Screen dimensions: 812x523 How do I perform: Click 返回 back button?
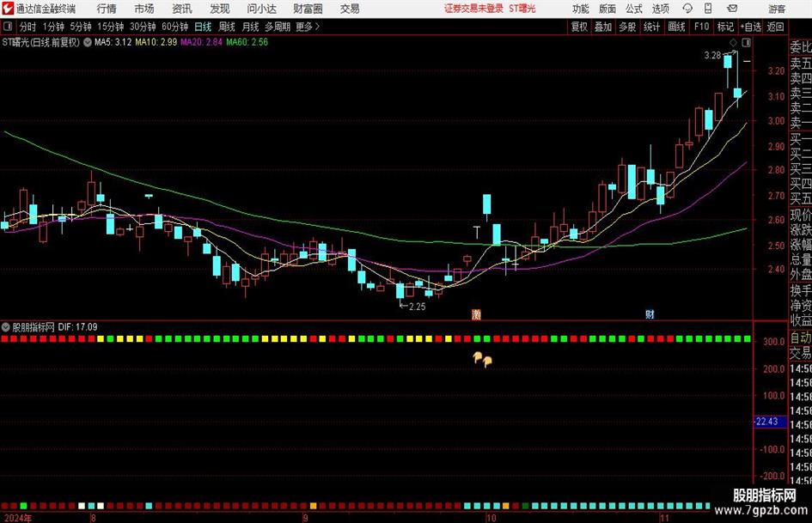[x=775, y=27]
